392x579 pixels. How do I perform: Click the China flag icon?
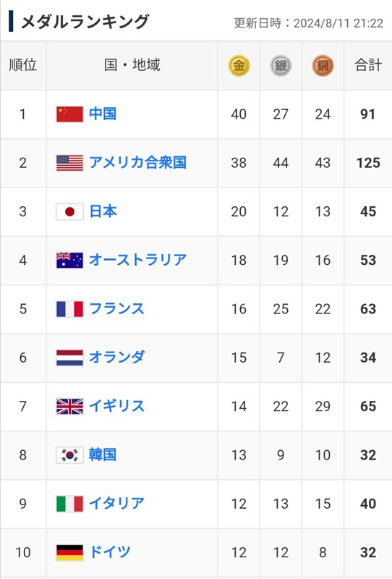click(69, 114)
